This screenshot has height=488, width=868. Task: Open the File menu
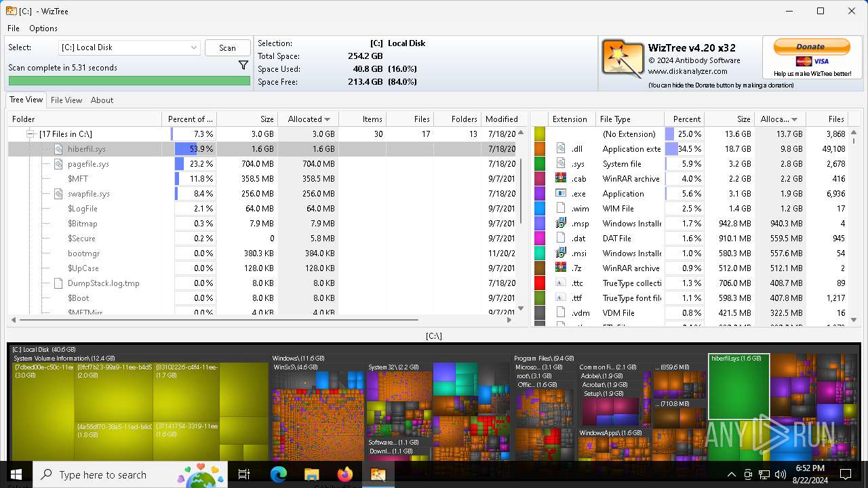[14, 28]
